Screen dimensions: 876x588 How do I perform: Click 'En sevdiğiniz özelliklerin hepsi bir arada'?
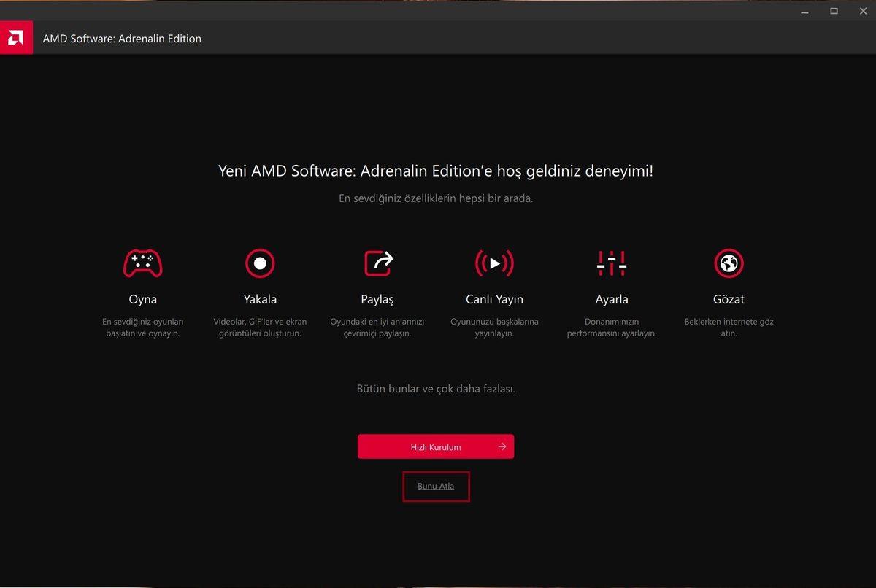tap(436, 198)
